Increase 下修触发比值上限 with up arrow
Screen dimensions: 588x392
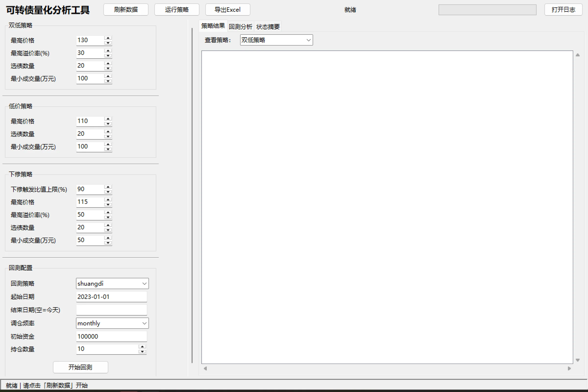click(108, 187)
